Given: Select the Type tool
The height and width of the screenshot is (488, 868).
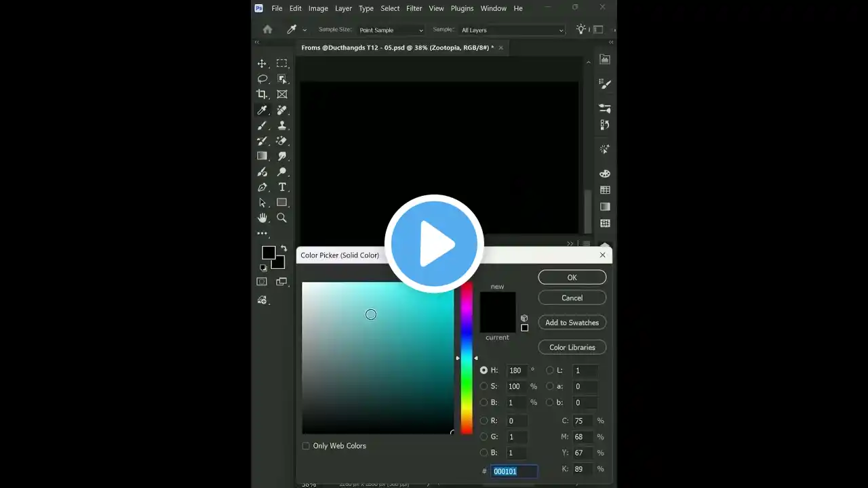Looking at the screenshot, I should (282, 187).
